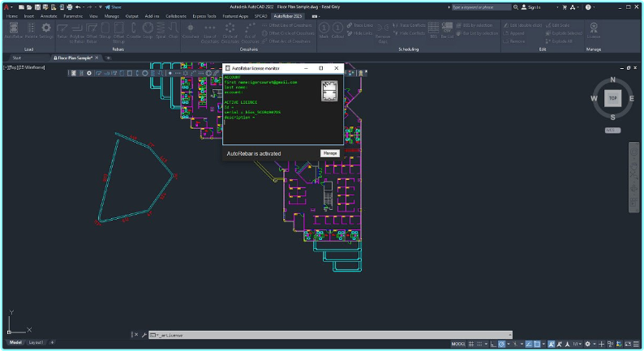
Task: Click Offset Arc of Crosshairs
Action: [x=288, y=41]
